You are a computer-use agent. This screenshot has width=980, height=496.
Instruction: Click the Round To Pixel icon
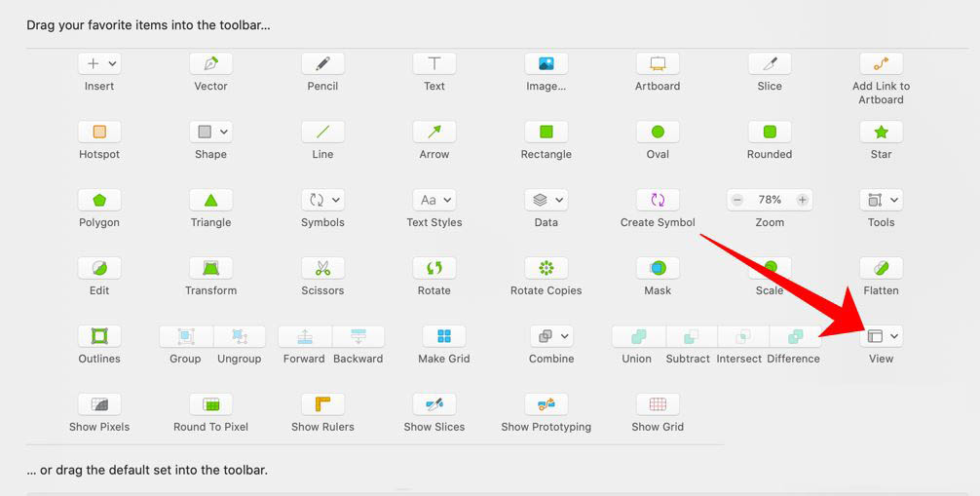pyautogui.click(x=210, y=404)
